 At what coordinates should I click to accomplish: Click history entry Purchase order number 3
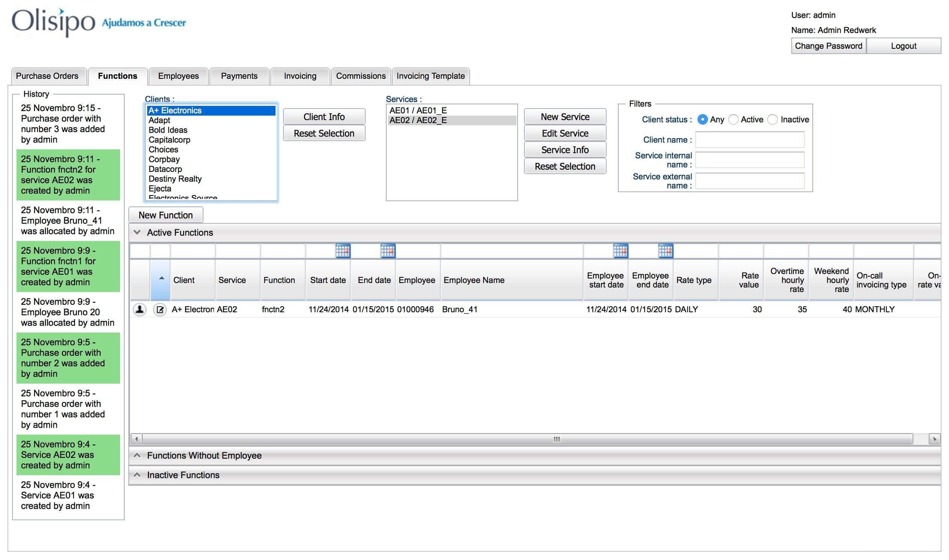tap(68, 124)
